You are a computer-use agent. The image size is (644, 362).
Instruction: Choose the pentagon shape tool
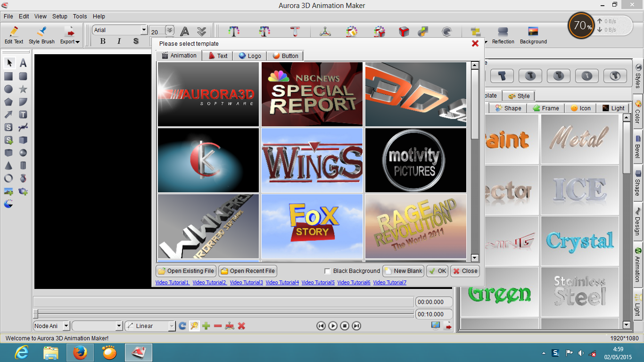tap(8, 102)
